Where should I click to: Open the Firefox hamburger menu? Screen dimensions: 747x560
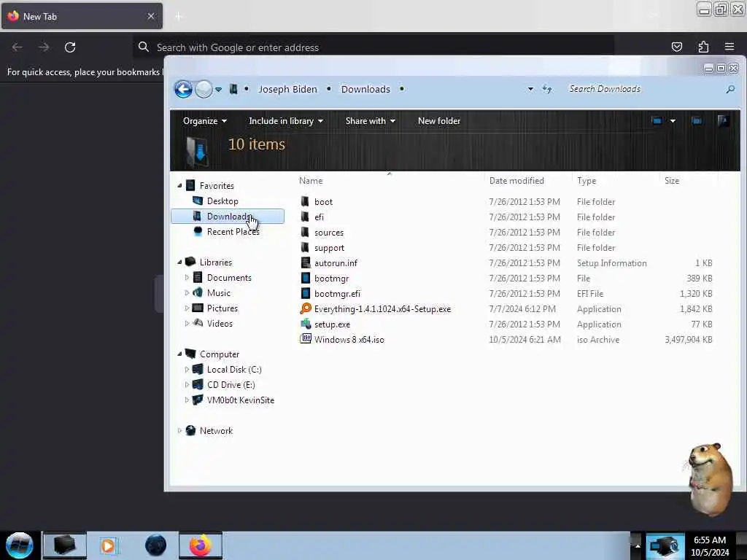(x=729, y=47)
